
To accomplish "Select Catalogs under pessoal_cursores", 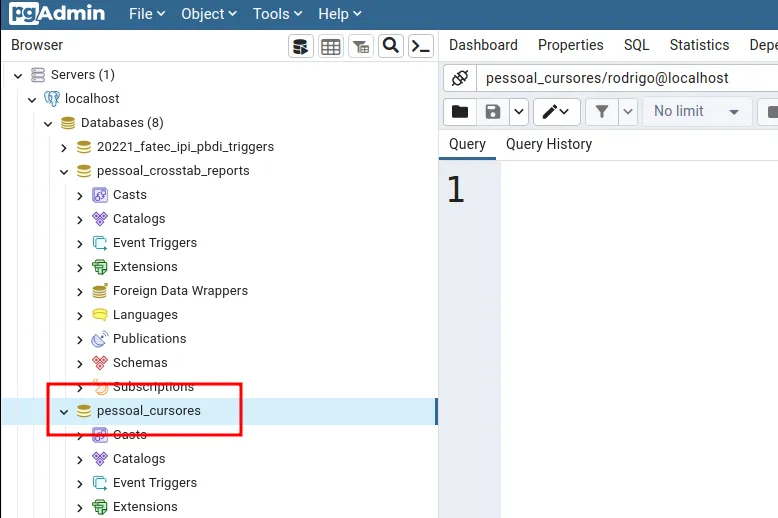I will point(139,459).
